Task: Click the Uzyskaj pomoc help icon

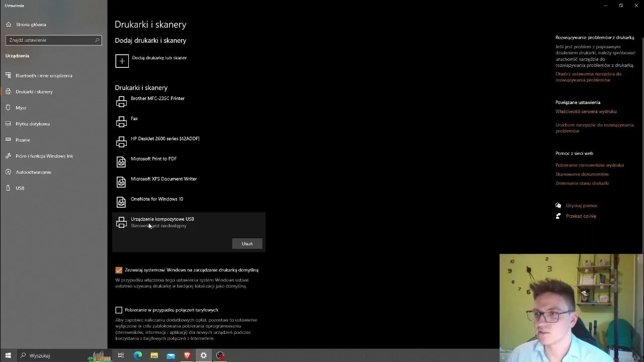Action: pyautogui.click(x=558, y=205)
